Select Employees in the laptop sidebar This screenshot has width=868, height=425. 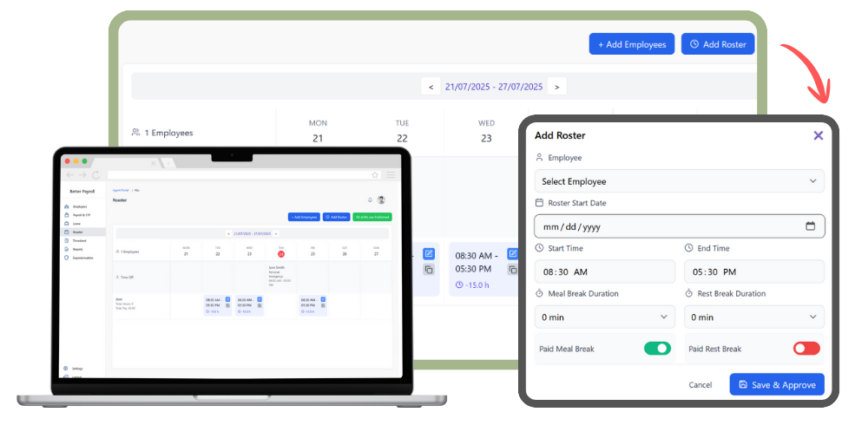pyautogui.click(x=80, y=207)
